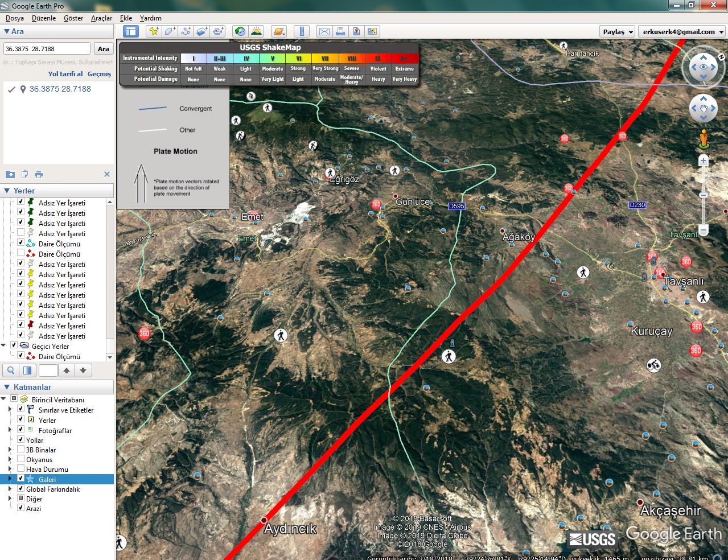Zoom out with the minus button
This screenshot has height=560, width=728.
(704, 230)
